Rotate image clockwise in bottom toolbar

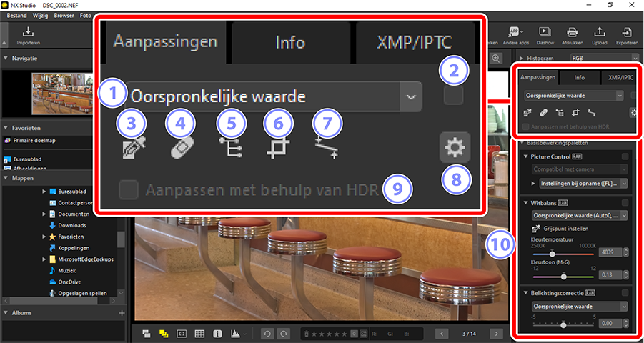click(283, 334)
